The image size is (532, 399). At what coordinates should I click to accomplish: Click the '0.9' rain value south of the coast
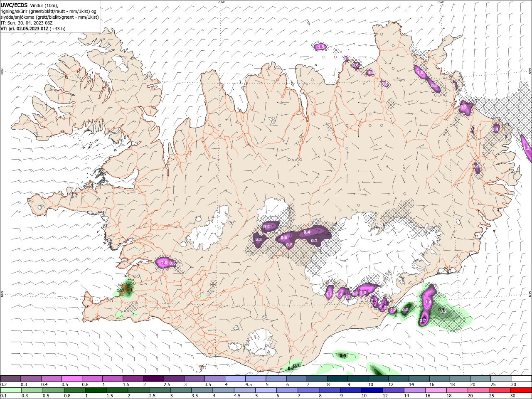[x=343, y=356]
